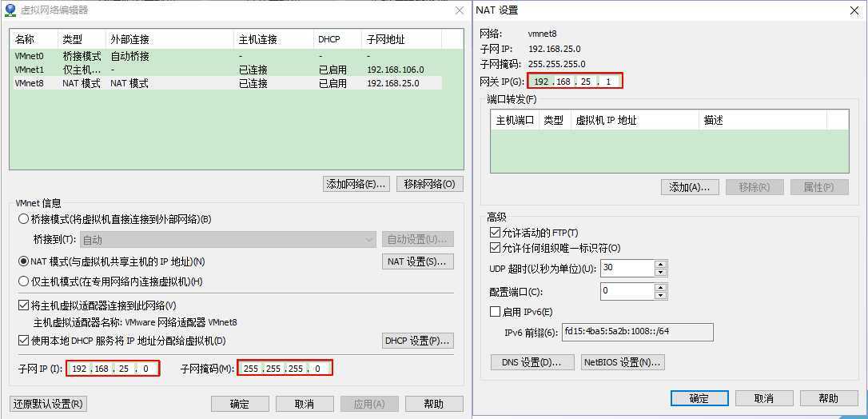Screen dimensions: 868x419
Task: Click the 主机连接 column header
Action: (x=273, y=39)
